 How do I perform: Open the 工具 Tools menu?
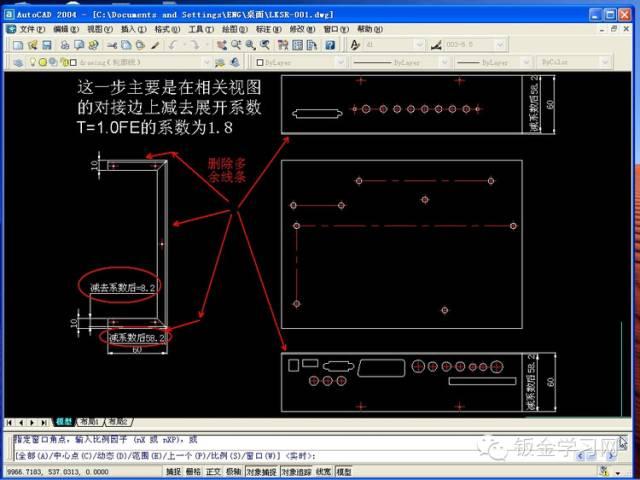pos(201,29)
